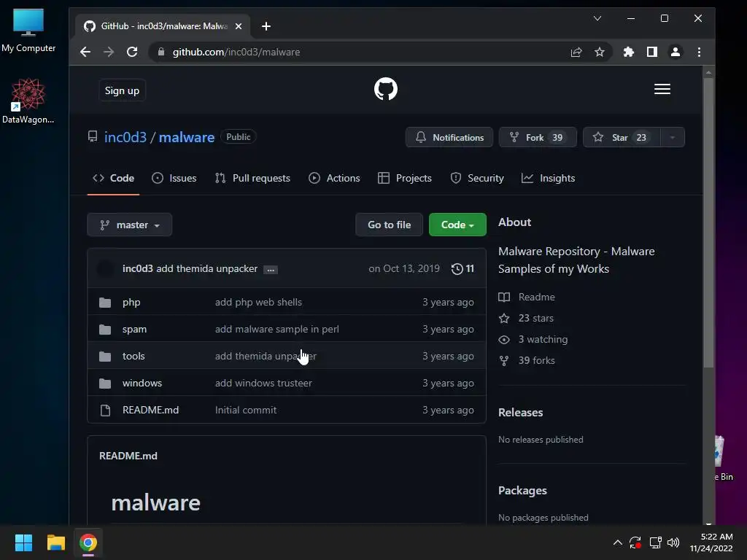The width and height of the screenshot is (747, 560).
Task: Open the tools folder
Action: [133, 356]
